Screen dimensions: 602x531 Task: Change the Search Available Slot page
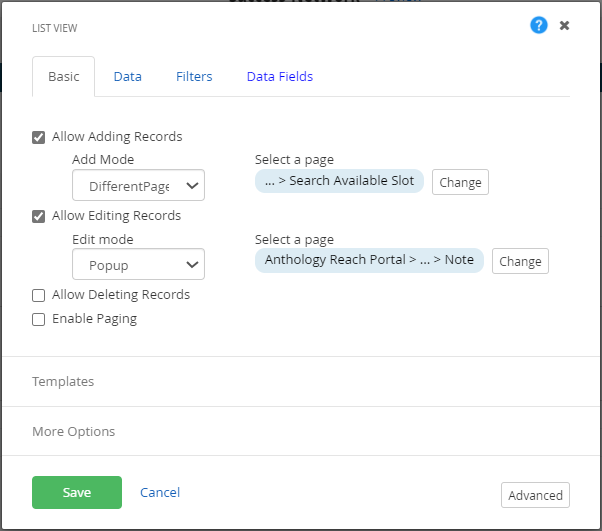[x=460, y=182]
